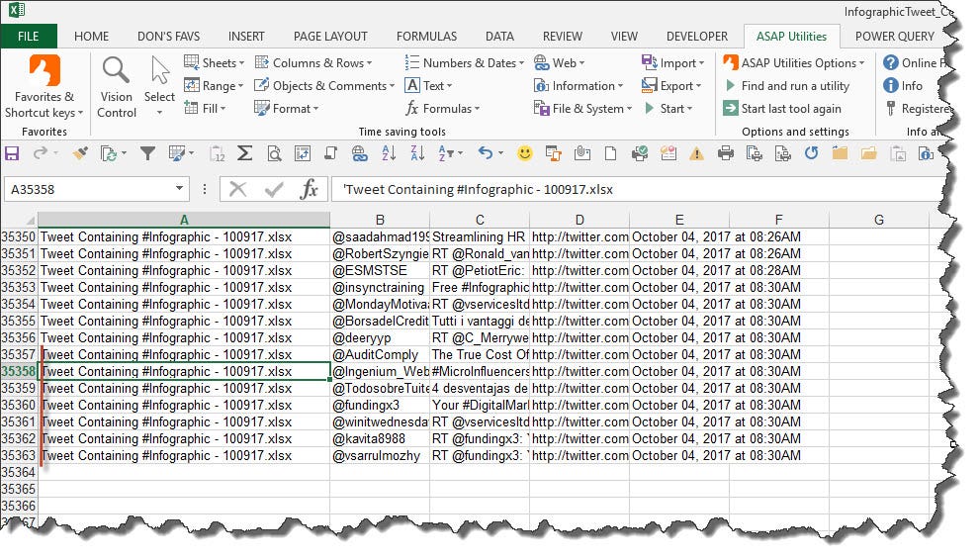The width and height of the screenshot is (980, 560).
Task: Switch to the DATA tab
Action: (x=500, y=37)
